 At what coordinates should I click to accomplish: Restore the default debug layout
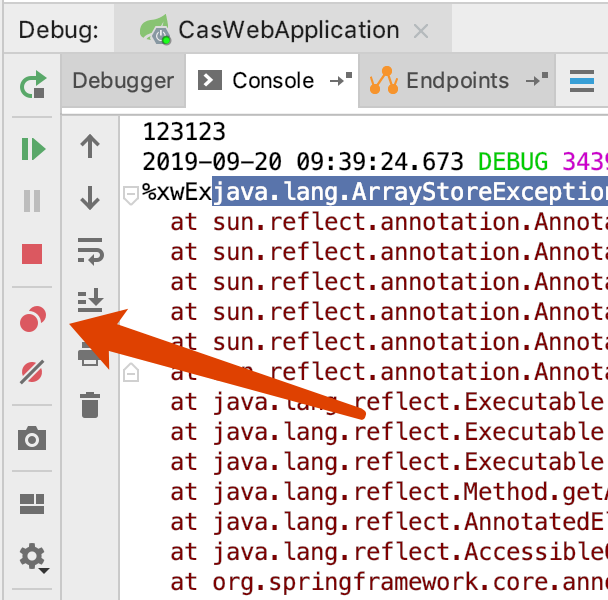(32, 503)
